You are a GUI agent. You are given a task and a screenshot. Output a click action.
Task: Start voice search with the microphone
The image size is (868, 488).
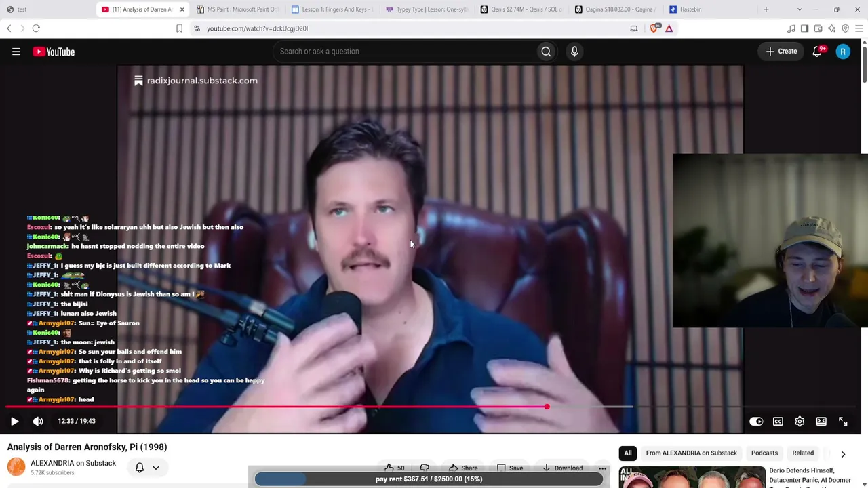(574, 52)
